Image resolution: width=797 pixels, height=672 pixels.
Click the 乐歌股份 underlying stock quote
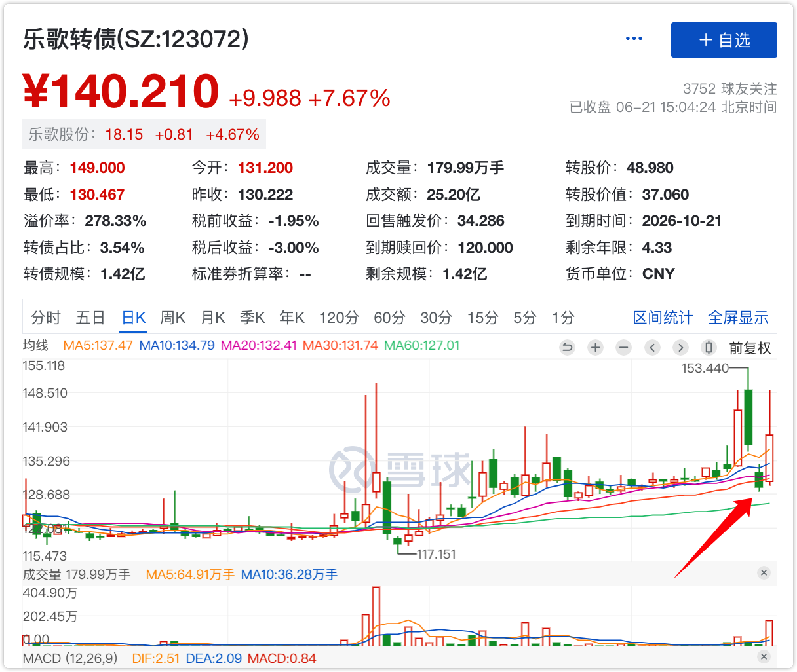(144, 134)
